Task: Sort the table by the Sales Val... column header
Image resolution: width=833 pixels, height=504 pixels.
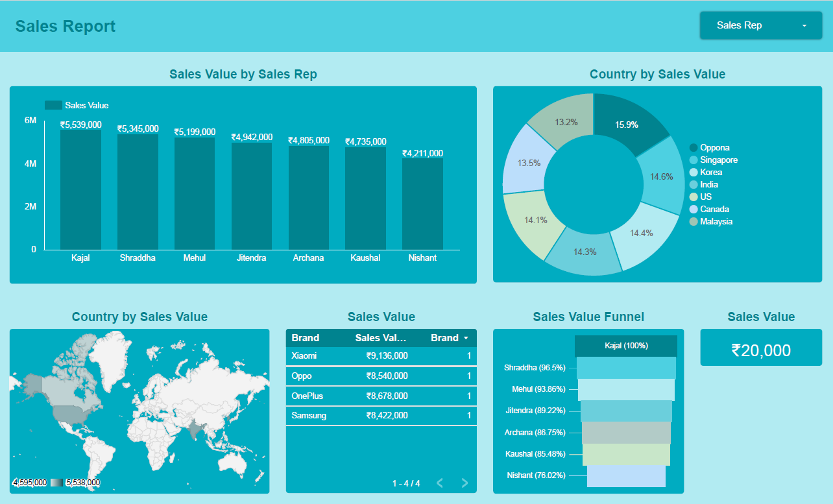Action: [x=381, y=338]
